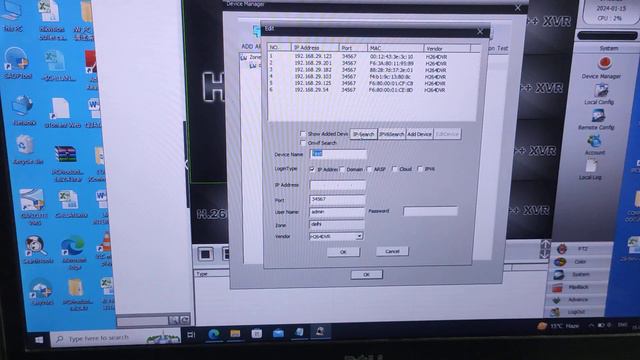Open the Advance panel tab
The image size is (640, 360).
(577, 300)
